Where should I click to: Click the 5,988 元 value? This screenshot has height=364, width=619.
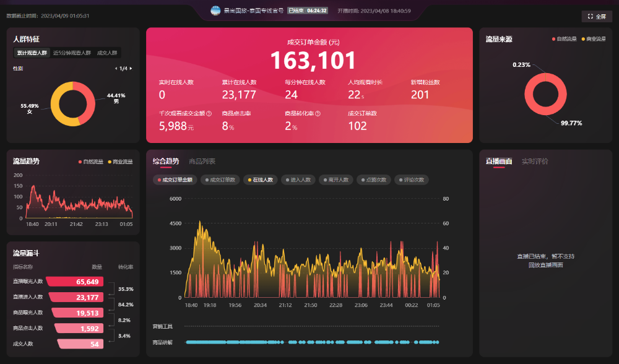[x=176, y=126]
